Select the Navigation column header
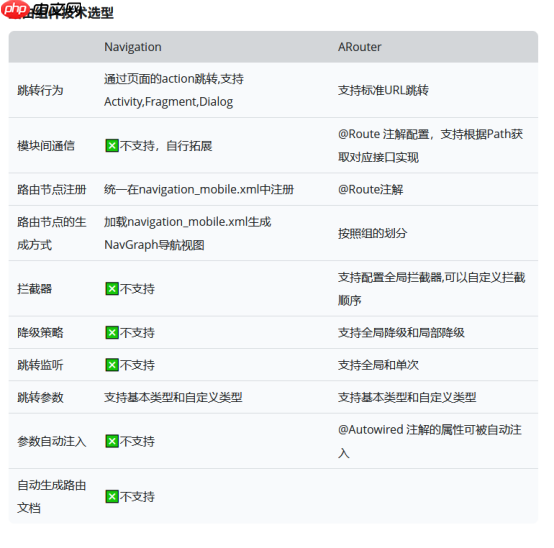The height and width of the screenshot is (548, 554). coord(133,47)
